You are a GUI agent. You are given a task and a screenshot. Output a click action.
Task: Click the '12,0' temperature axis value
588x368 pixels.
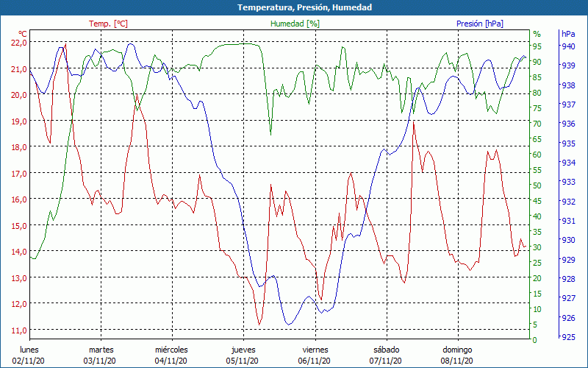(19, 304)
